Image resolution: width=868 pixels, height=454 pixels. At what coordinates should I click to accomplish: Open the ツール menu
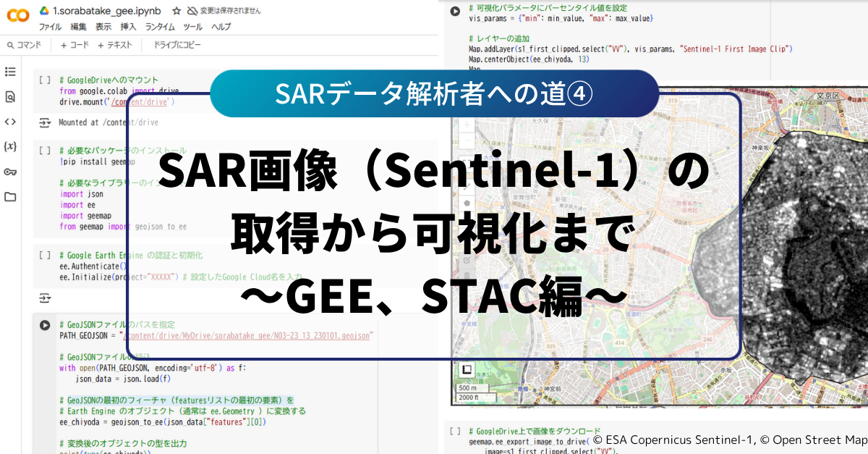[x=193, y=27]
